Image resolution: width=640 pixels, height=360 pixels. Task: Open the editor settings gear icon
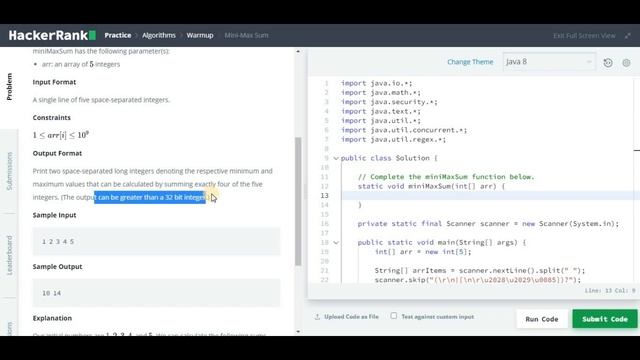pyautogui.click(x=626, y=62)
